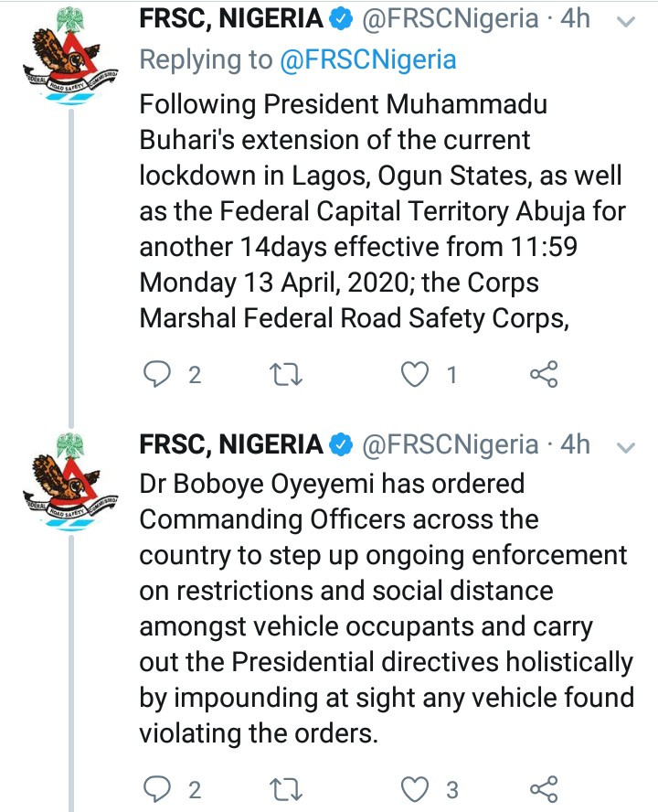Image resolution: width=658 pixels, height=812 pixels.
Task: Open first tweet via its 4h timestamp
Action: coord(575,18)
